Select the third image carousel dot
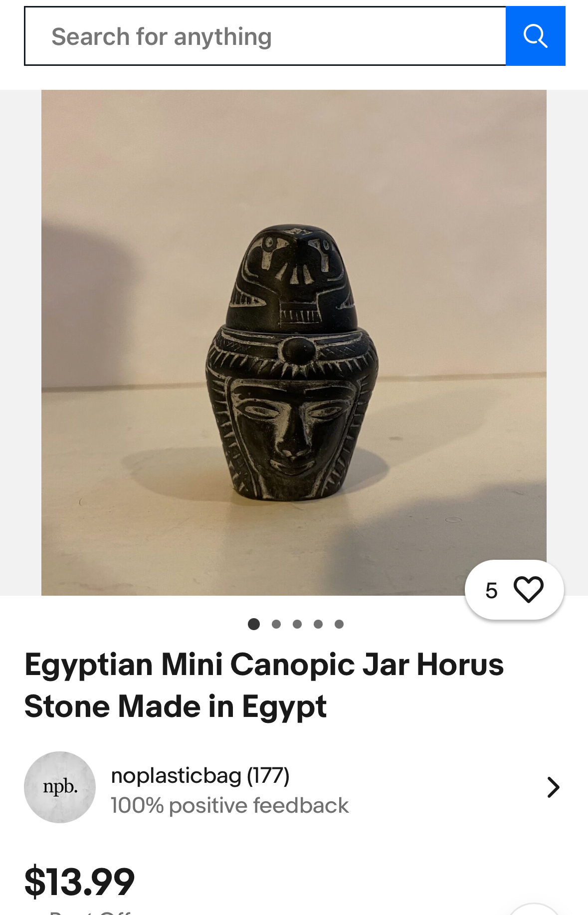 297,624
